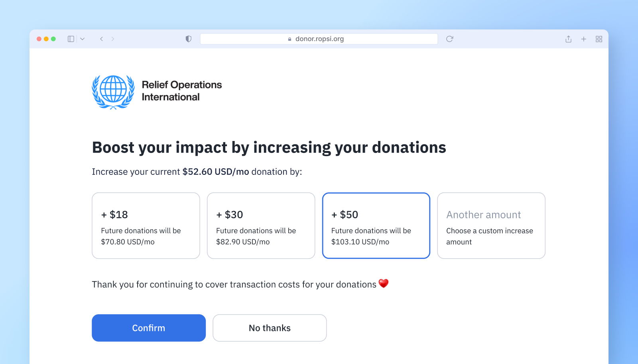Select the + $50 increase option
Screen dimensions: 638x364
[376, 226]
